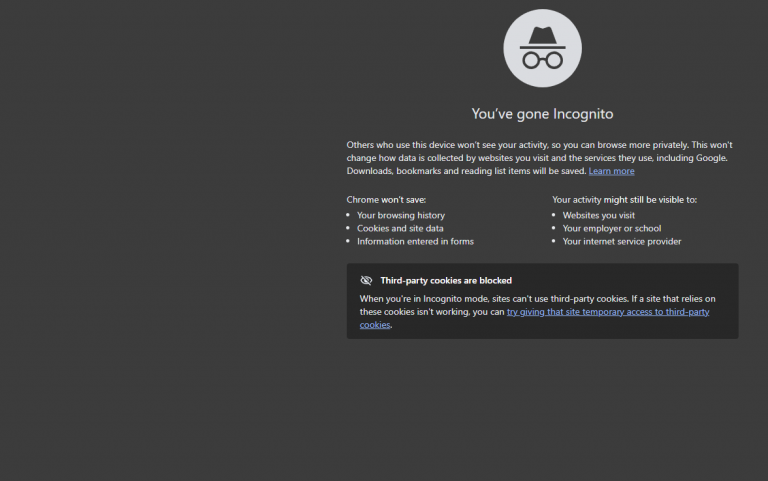Click "Your internet service provider" list item
768x481 pixels.
coord(622,241)
